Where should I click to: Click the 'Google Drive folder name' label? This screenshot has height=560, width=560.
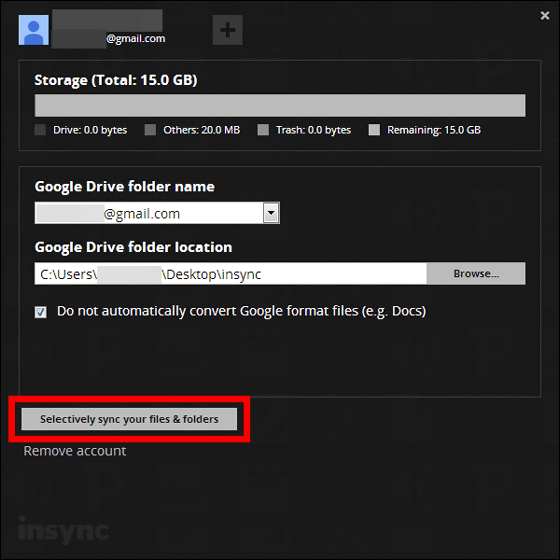(x=125, y=186)
